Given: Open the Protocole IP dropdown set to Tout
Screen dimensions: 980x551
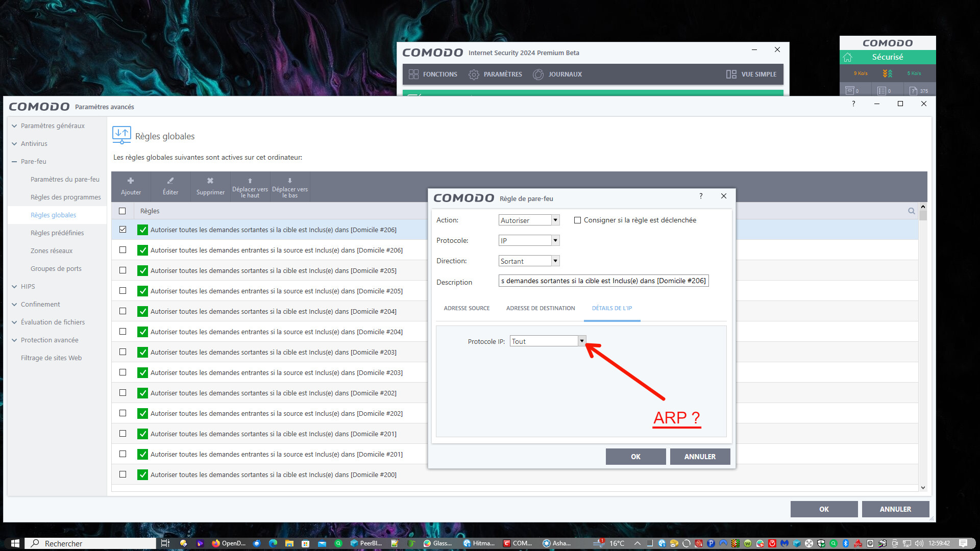Looking at the screenshot, I should [x=548, y=341].
